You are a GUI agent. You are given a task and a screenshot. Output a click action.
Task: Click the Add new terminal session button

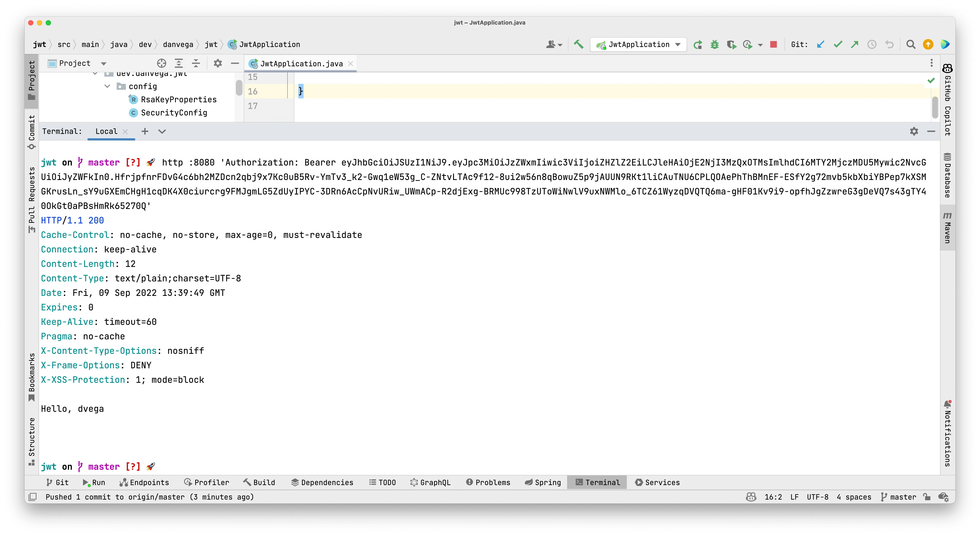click(145, 131)
